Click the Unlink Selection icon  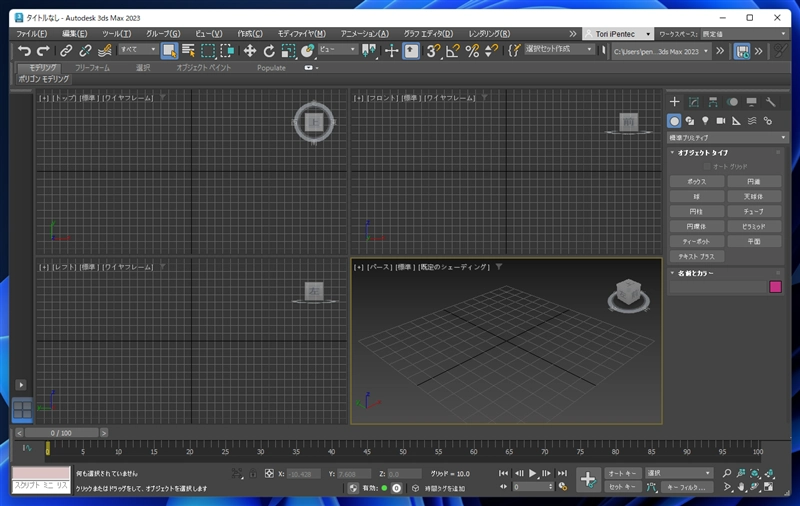coord(85,50)
